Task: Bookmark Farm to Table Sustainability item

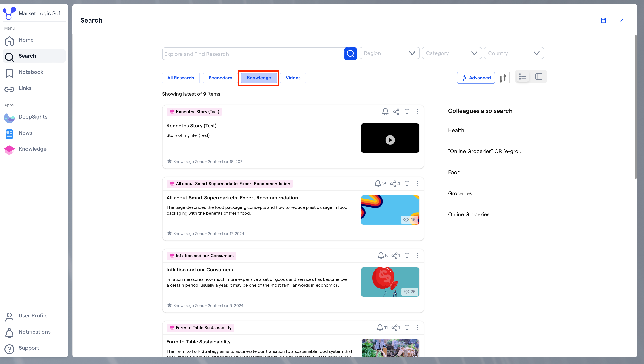Action: (407, 328)
